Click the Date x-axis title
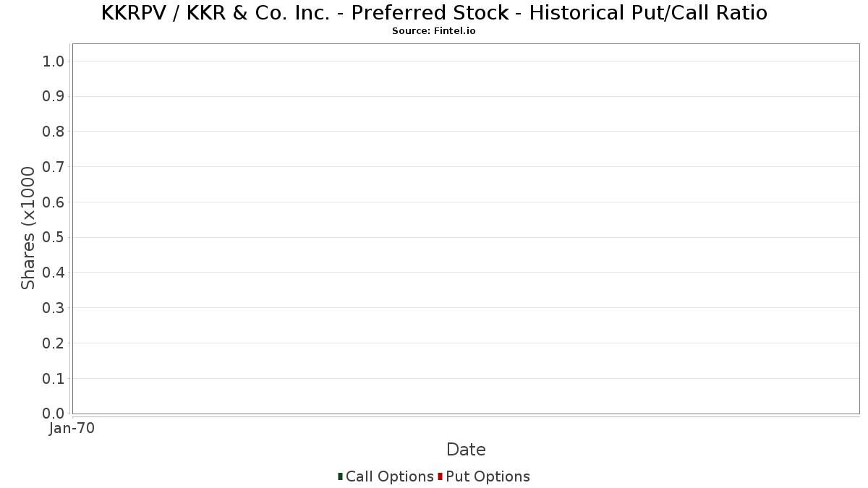The image size is (868, 488). [x=466, y=450]
